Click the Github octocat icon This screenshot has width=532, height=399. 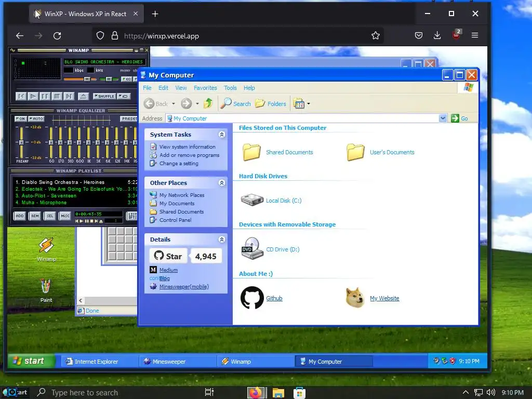click(x=252, y=298)
